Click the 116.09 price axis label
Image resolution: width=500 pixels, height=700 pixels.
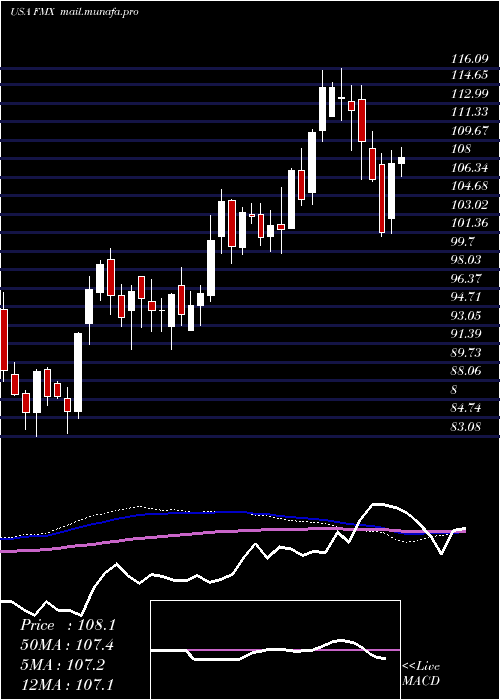[x=469, y=58]
